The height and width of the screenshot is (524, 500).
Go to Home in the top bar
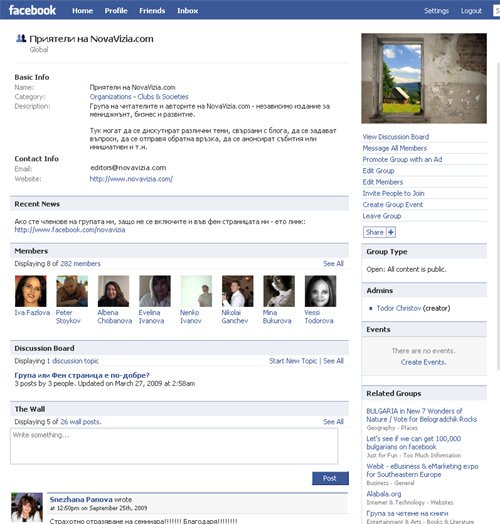pos(83,11)
